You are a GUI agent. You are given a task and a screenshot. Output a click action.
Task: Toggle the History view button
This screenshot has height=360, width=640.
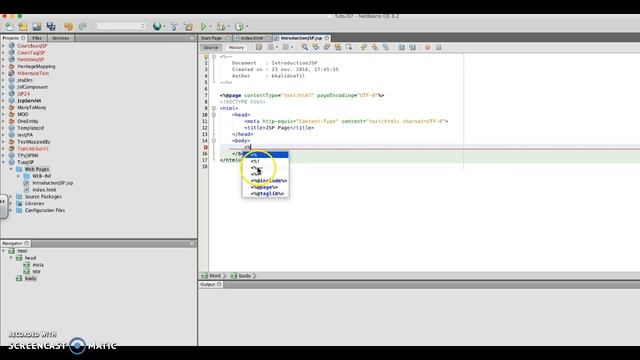coord(236,48)
